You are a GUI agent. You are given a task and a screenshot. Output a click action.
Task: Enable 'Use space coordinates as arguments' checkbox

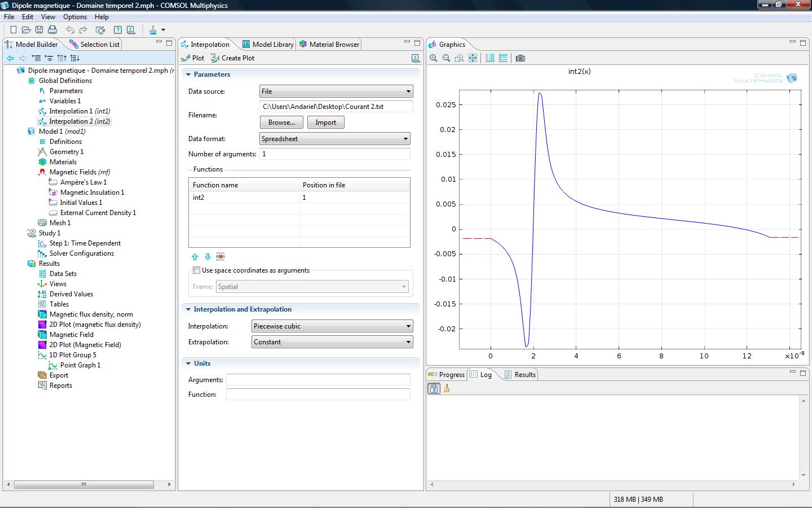pos(196,270)
